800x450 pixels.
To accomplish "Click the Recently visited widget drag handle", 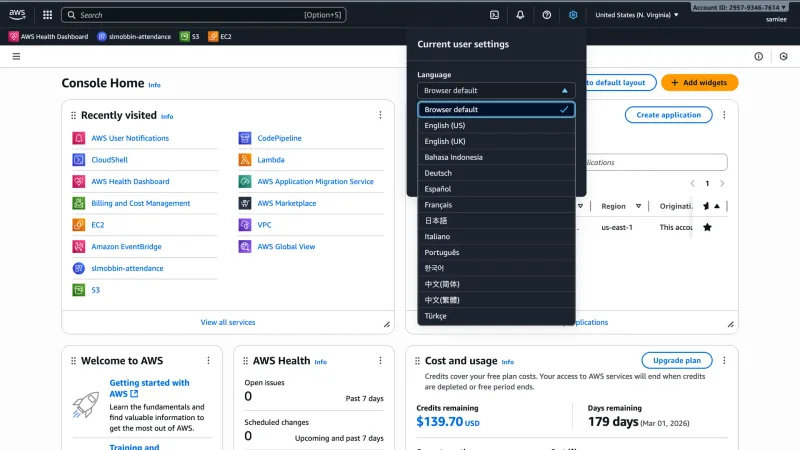I will pos(73,115).
